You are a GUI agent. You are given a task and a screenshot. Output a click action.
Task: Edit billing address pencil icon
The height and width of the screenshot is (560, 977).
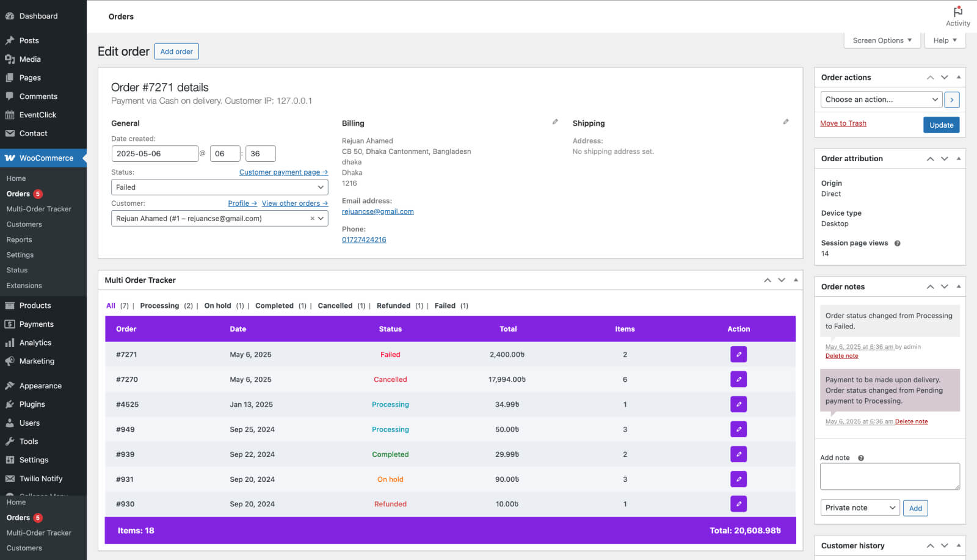555,122
